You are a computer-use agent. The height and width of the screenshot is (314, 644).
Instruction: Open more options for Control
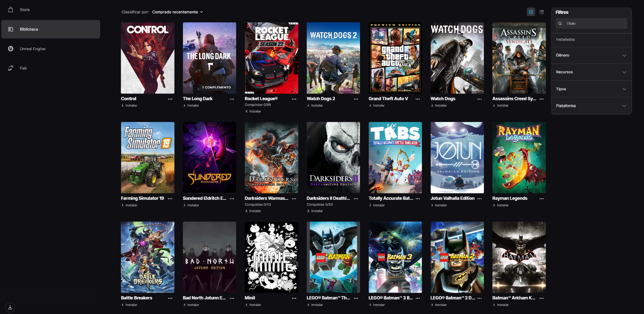[x=170, y=99]
